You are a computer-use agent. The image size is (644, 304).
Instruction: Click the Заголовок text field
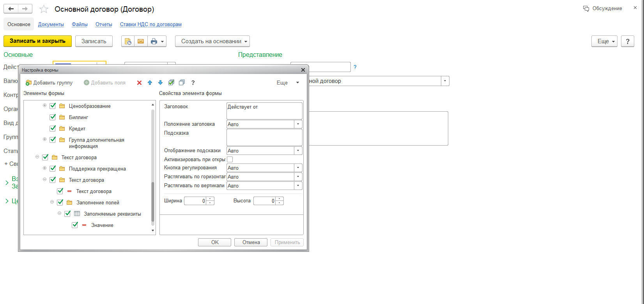(264, 111)
